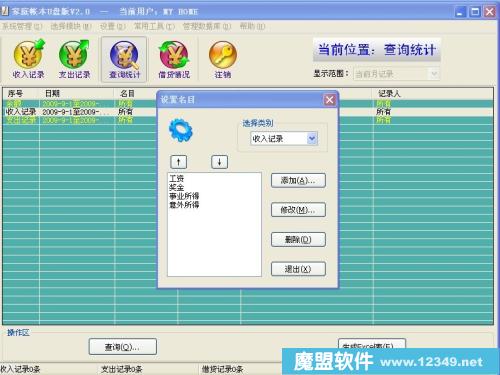Click the 添加(A)... add button
The image size is (500, 375).
pyautogui.click(x=298, y=181)
